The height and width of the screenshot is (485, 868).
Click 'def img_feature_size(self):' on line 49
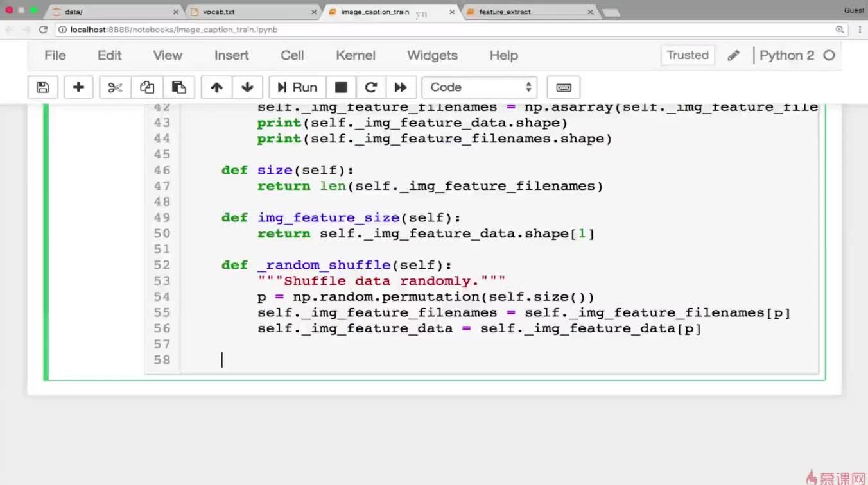coord(341,217)
